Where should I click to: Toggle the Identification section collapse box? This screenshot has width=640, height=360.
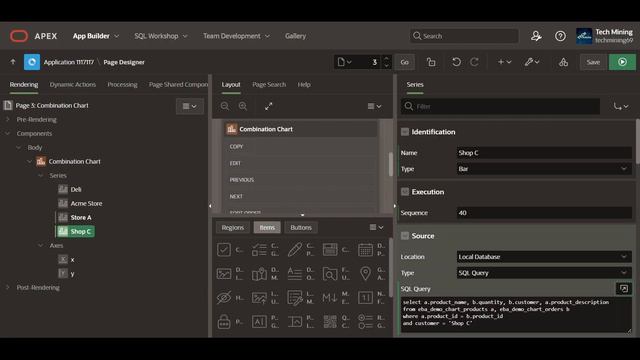[x=404, y=132]
